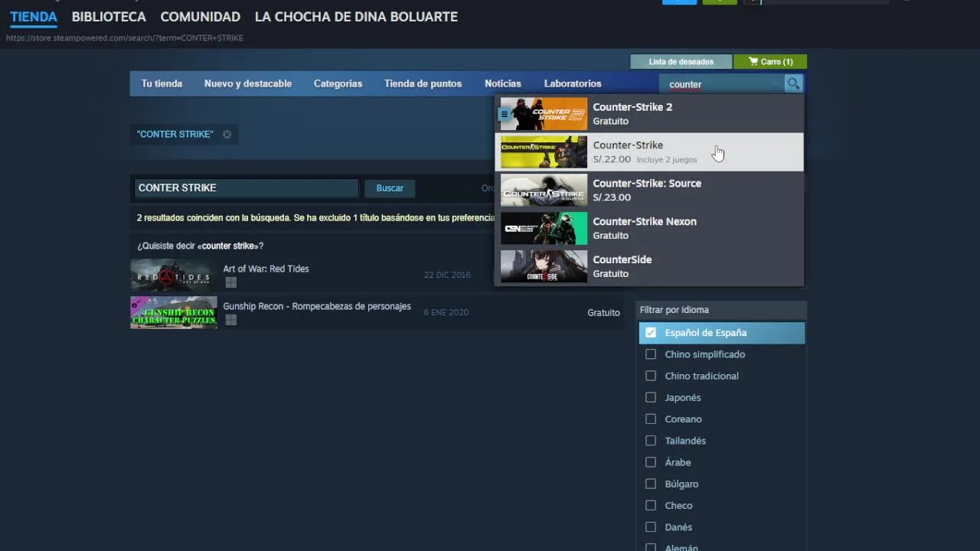Remove the "CONTER STRIKE" tag with x icon
The width and height of the screenshot is (980, 551).
[227, 134]
